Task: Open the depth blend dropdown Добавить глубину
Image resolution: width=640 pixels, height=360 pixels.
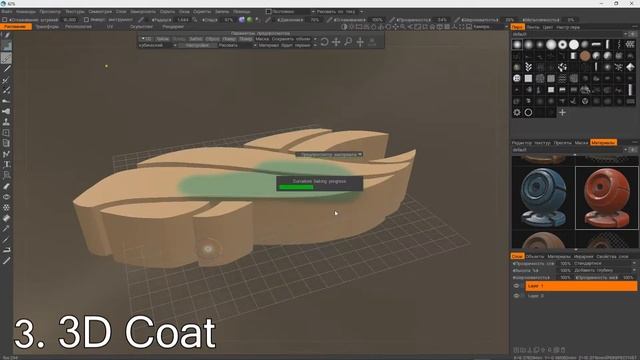Action: point(605,270)
